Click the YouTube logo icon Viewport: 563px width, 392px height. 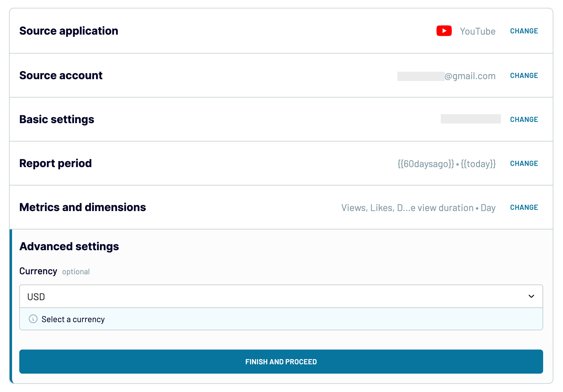(x=444, y=31)
